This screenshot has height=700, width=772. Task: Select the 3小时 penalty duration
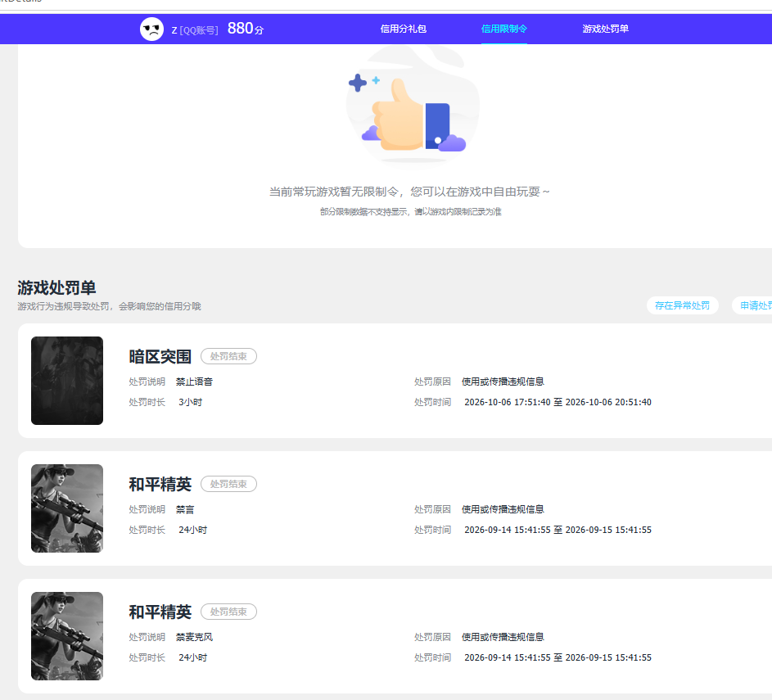click(x=191, y=402)
